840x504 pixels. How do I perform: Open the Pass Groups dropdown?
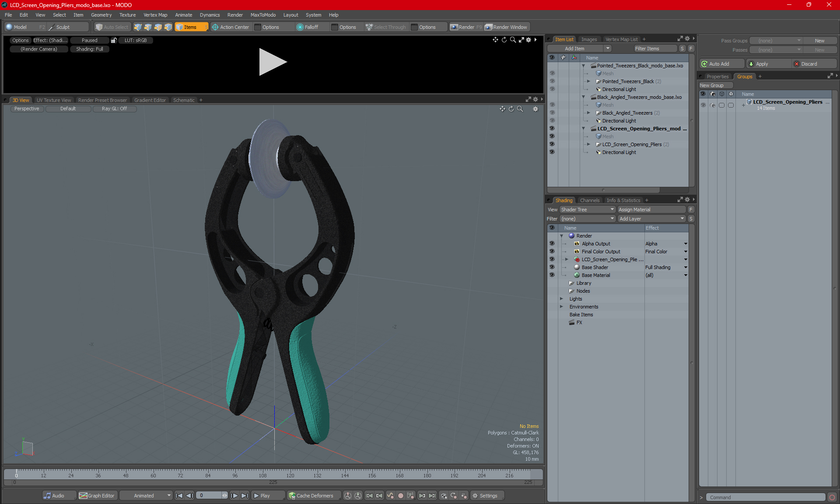tap(776, 41)
